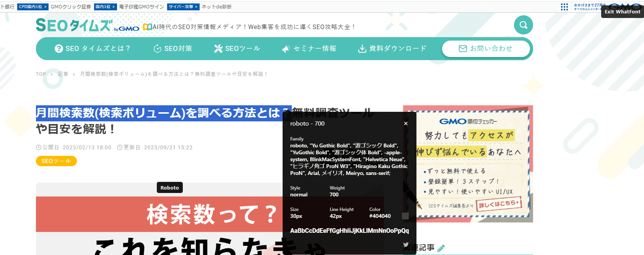The image size is (644, 255).
Task: Click the Roboto font tooltip label
Action: [x=170, y=188]
